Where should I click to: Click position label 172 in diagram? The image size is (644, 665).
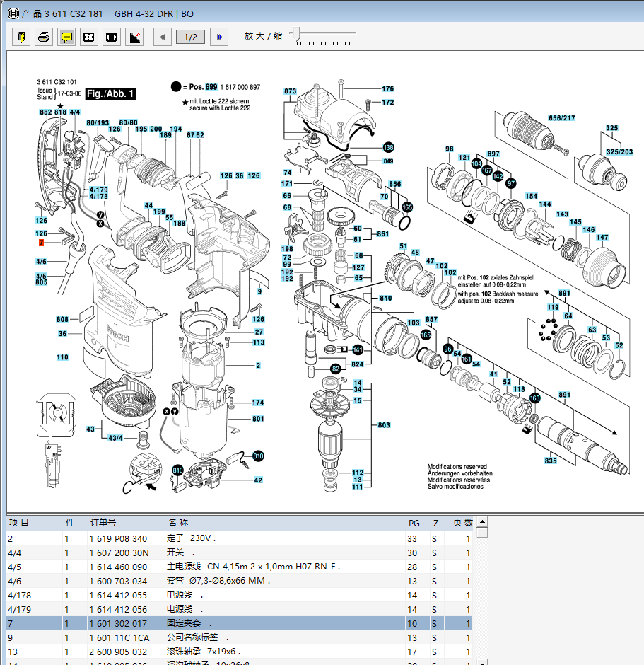[x=387, y=102]
